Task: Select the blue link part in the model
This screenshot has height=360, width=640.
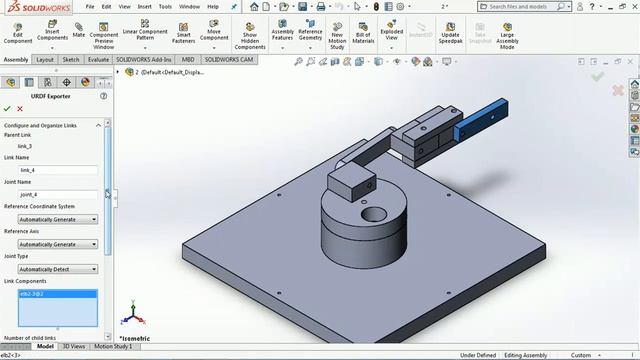Action: pos(482,119)
